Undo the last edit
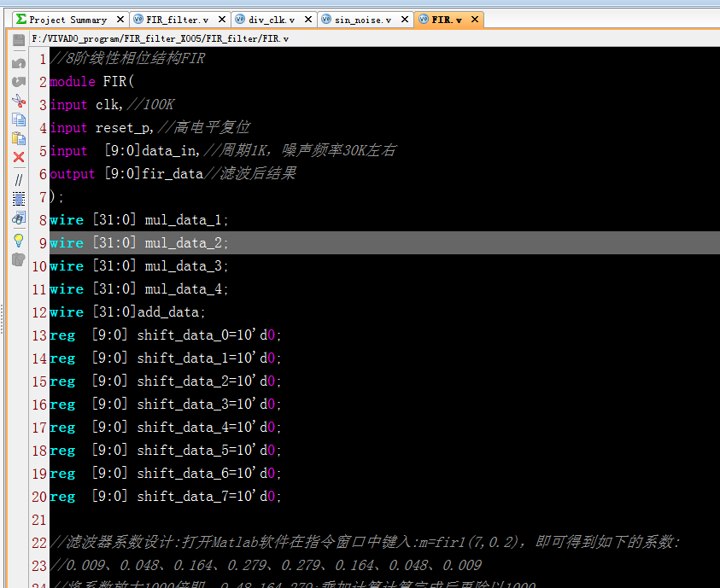Viewport: 720px width, 588px height. (x=18, y=61)
